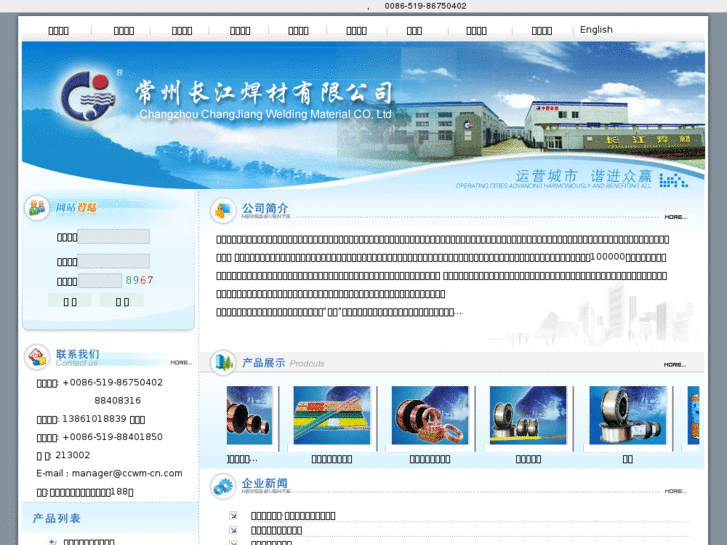This screenshot has height=545, width=727.
Task: Click the number 88408316
Action: point(118,401)
